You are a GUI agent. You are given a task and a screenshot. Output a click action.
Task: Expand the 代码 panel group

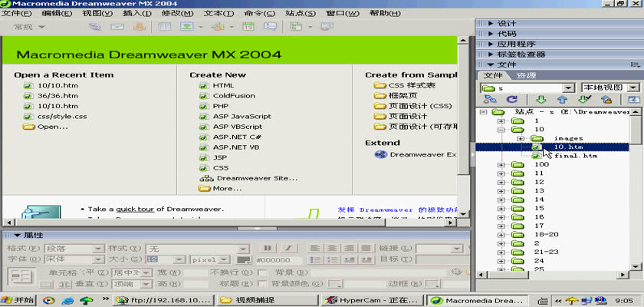coord(491,34)
